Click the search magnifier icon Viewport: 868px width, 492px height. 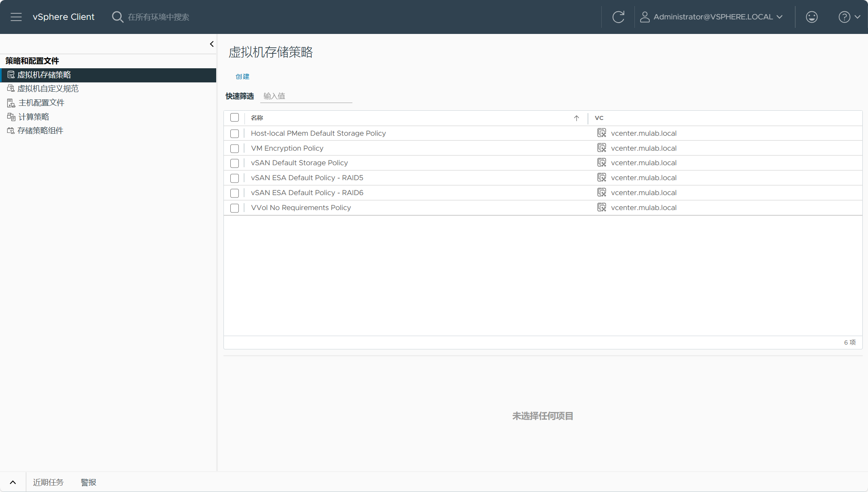[x=117, y=17]
